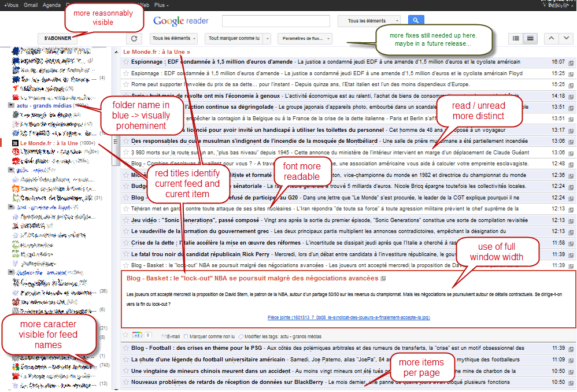Open 10:50 BlackBerry item external icon
The width and height of the screenshot is (577, 392).
pos(571,383)
